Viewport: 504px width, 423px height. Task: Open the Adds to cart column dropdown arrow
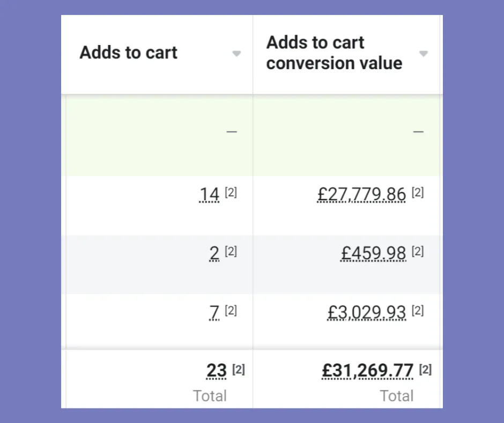(x=236, y=54)
